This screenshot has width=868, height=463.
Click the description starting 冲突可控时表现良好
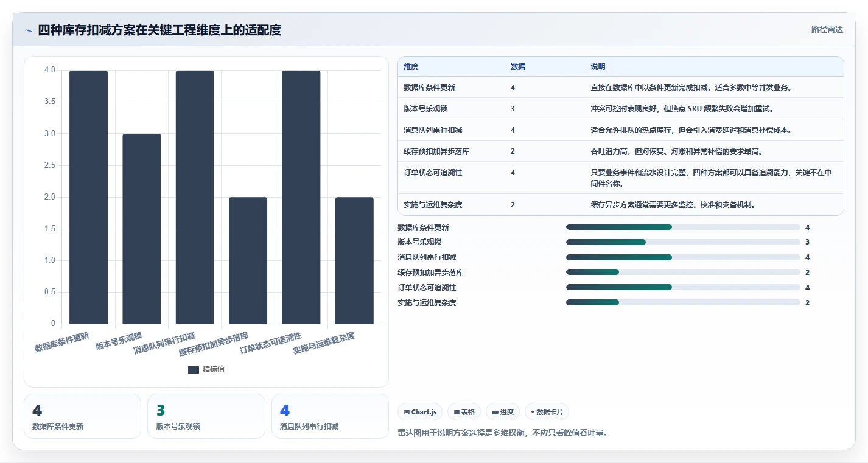click(x=681, y=109)
